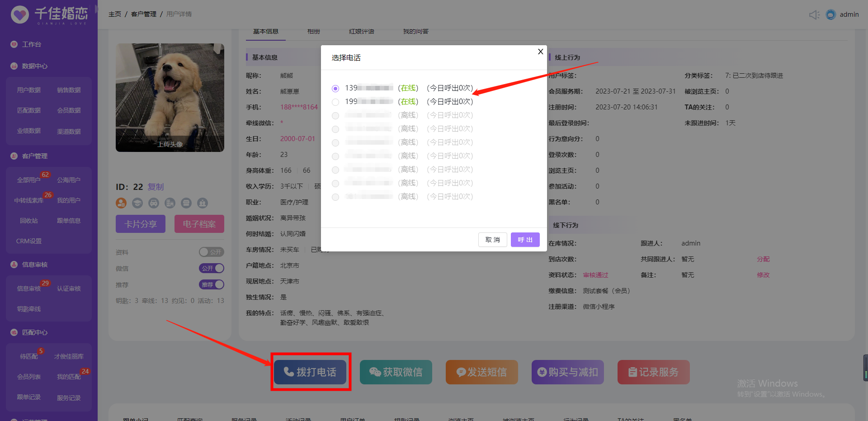Open 认证审核 in the sidebar
This screenshot has height=421, width=868.
click(69, 289)
